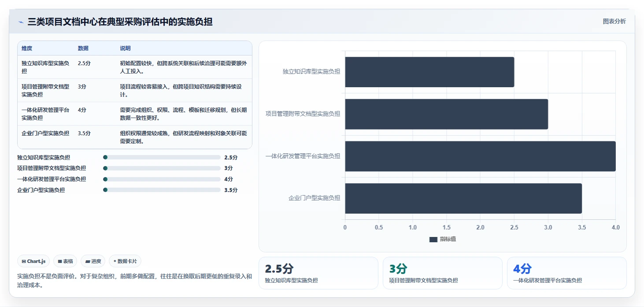Click the 项目管理附带文档型 bar in the chart
Screen dimensions: 644x307
446,114
